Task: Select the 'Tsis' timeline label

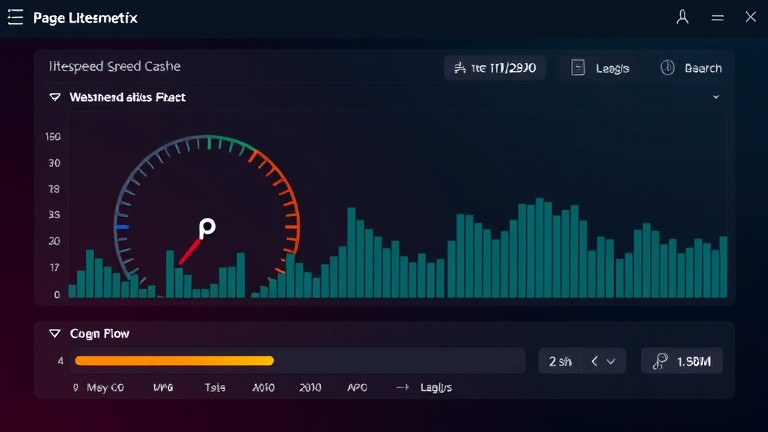Action: [x=215, y=387]
